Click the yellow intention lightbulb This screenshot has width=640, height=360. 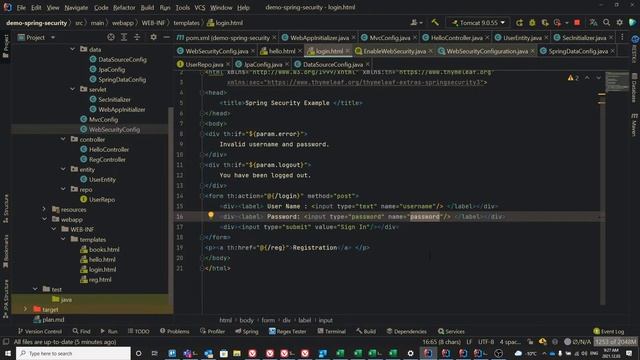(x=211, y=215)
